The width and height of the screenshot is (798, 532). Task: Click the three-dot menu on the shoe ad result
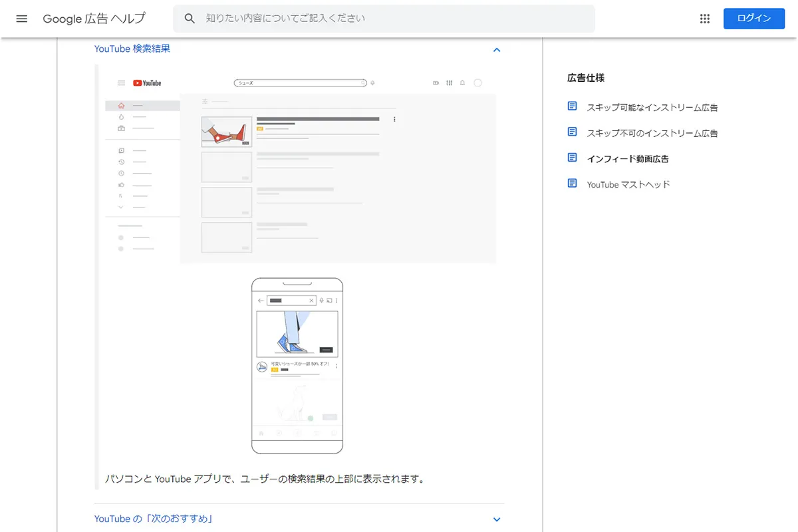pos(394,119)
